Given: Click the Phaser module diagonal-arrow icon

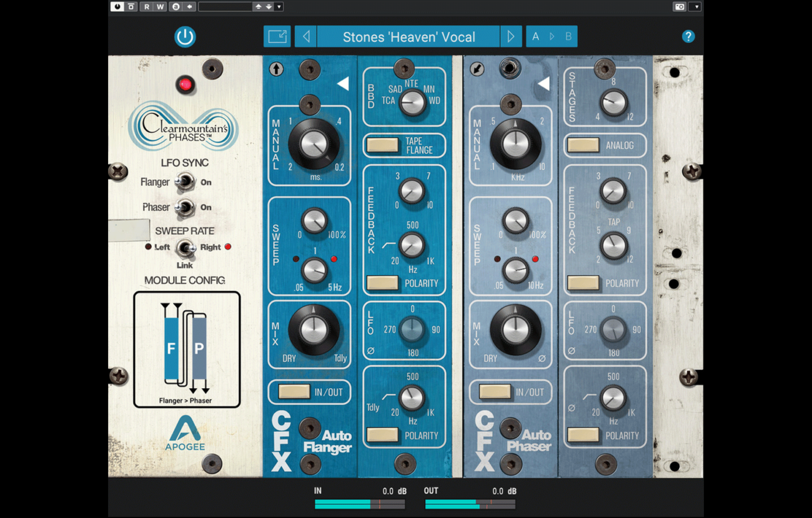Looking at the screenshot, I should coord(477,69).
